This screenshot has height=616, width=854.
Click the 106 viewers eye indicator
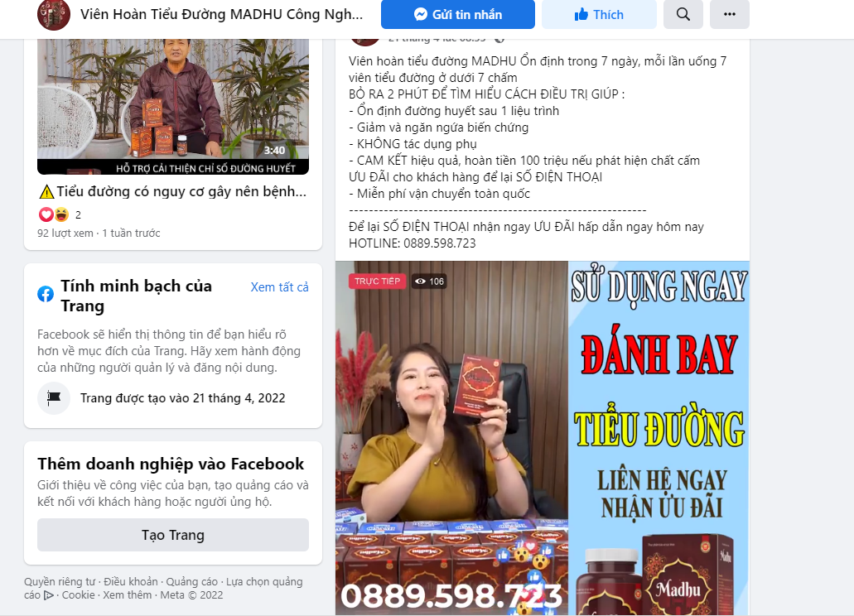429,282
